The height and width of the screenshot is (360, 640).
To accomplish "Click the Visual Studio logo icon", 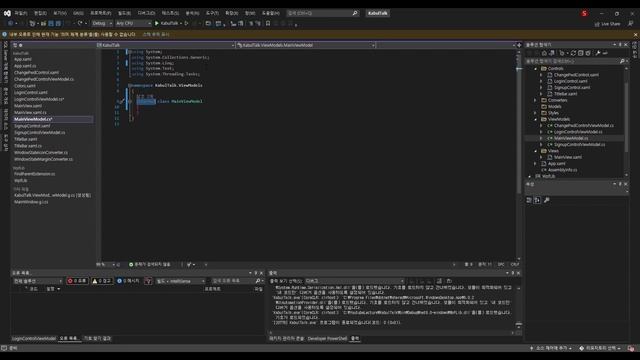I will pos(7,13).
